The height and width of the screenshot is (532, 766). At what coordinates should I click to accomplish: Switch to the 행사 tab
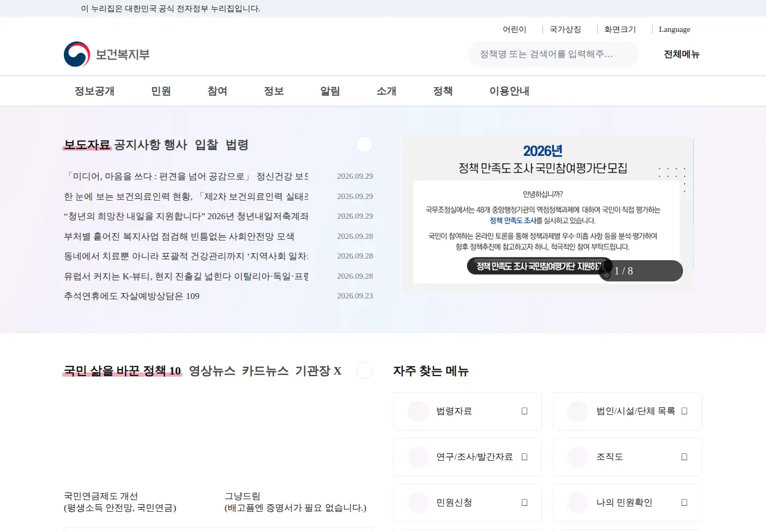(176, 145)
